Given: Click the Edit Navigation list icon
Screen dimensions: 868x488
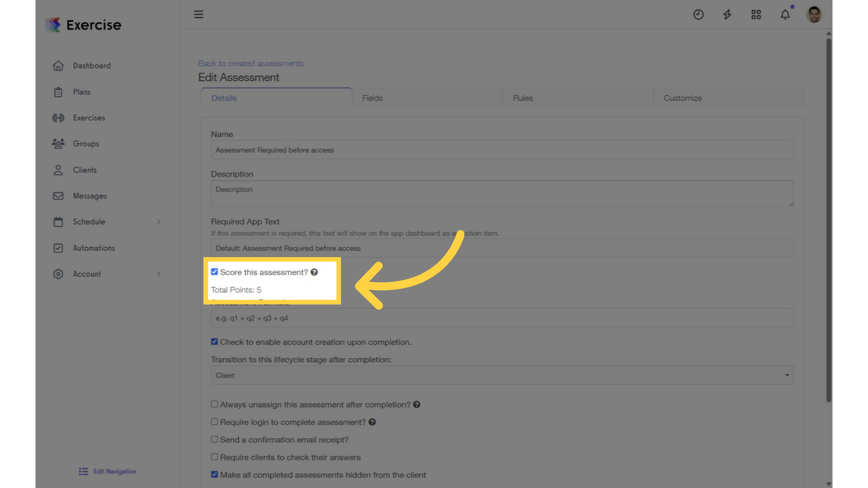Looking at the screenshot, I should [83, 471].
